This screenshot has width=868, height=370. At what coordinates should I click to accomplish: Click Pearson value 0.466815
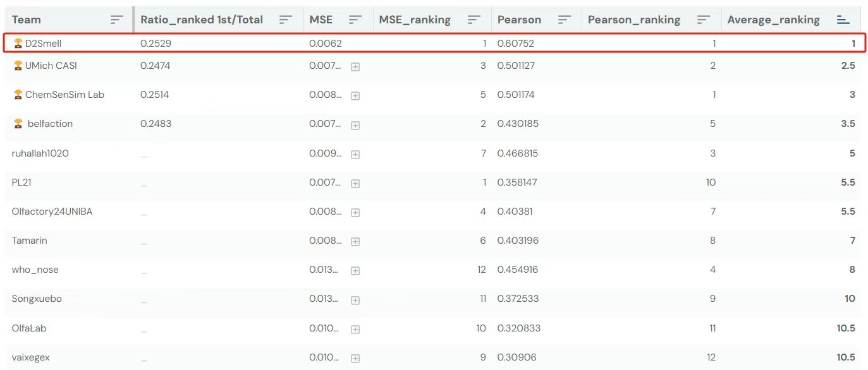[518, 153]
